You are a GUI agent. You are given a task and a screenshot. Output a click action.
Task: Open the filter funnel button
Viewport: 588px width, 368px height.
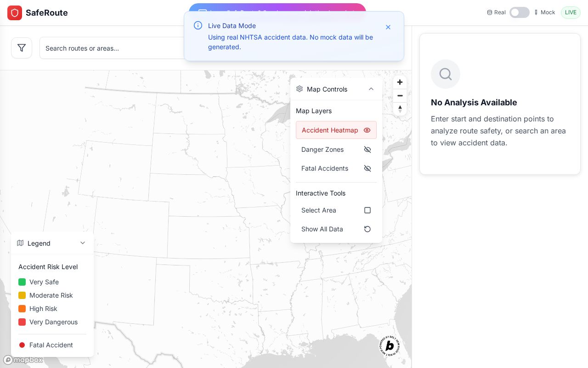(22, 48)
